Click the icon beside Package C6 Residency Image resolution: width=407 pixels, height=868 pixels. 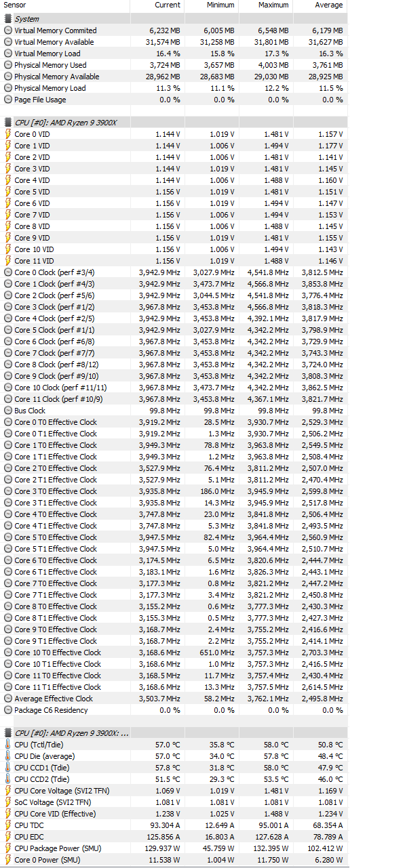click(x=8, y=710)
